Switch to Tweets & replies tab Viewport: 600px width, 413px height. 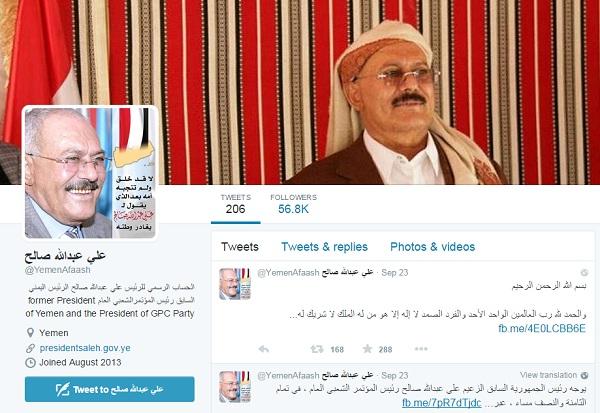(324, 247)
